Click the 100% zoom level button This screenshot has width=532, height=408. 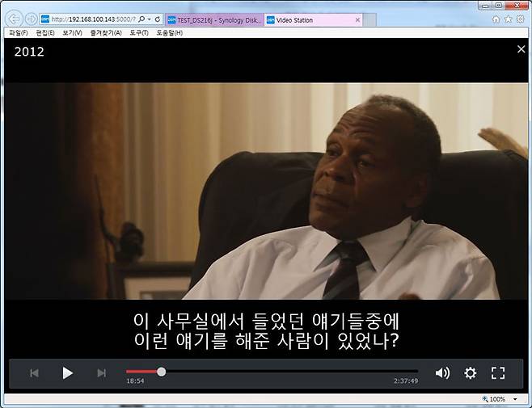494,399
